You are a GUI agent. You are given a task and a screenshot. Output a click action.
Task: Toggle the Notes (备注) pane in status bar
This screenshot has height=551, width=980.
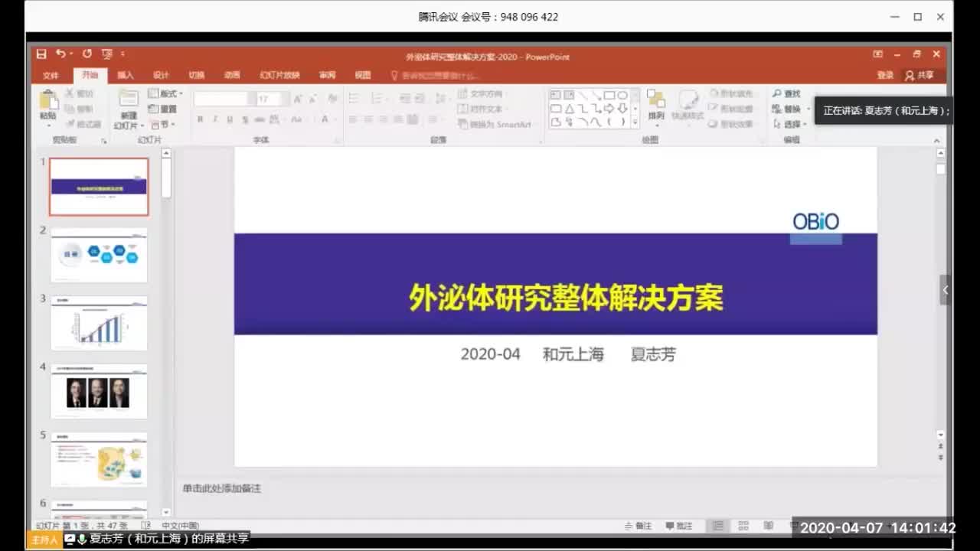pyautogui.click(x=639, y=526)
